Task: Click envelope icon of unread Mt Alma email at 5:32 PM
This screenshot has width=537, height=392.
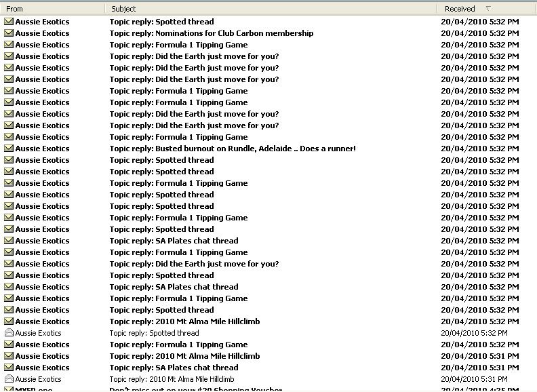Action: pos(9,321)
